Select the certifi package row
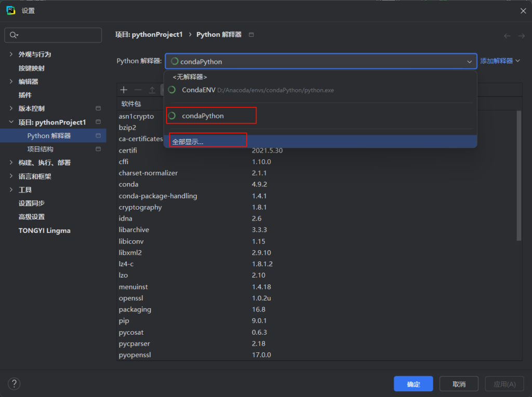This screenshot has width=532, height=397. (x=317, y=150)
